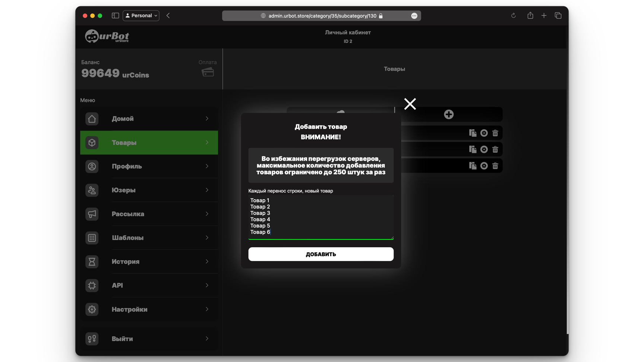Delete the third product row with trash icon
Screen dimensions: 644x362
tap(495, 166)
